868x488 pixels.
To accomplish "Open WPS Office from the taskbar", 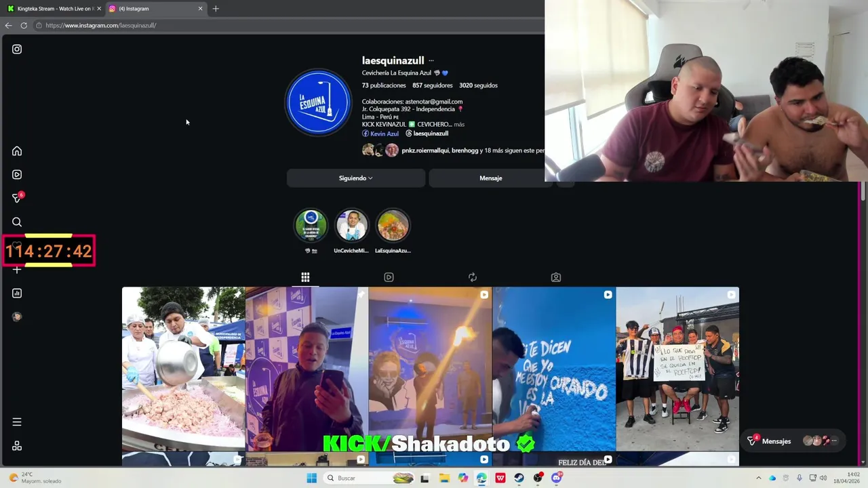I will pyautogui.click(x=500, y=478).
